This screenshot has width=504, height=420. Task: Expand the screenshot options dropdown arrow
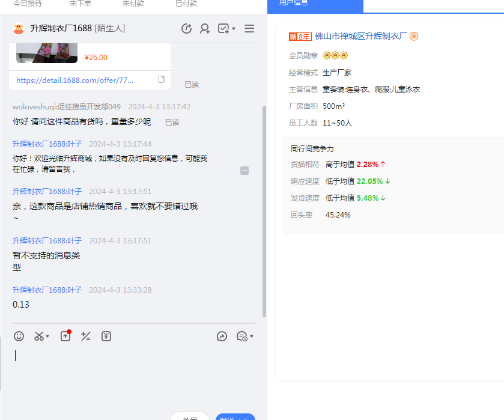pos(48,336)
